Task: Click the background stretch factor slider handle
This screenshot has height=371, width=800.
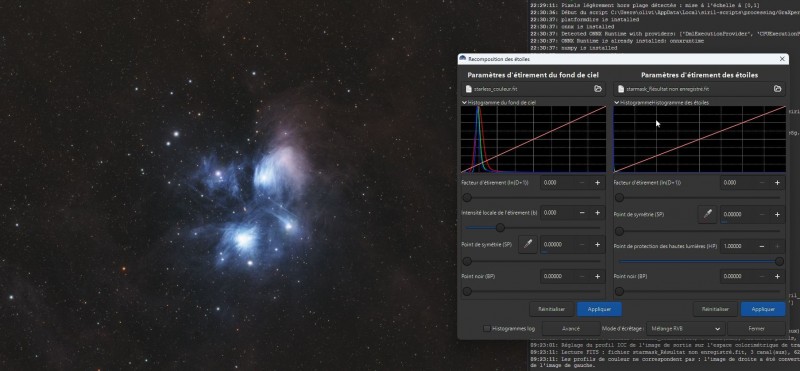Action: click(x=467, y=197)
